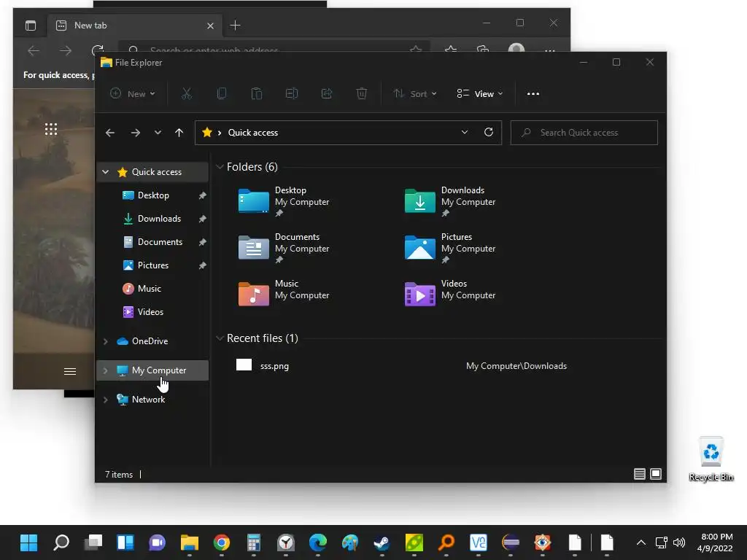
Task: Collapse the Folders (6) group
Action: click(220, 167)
